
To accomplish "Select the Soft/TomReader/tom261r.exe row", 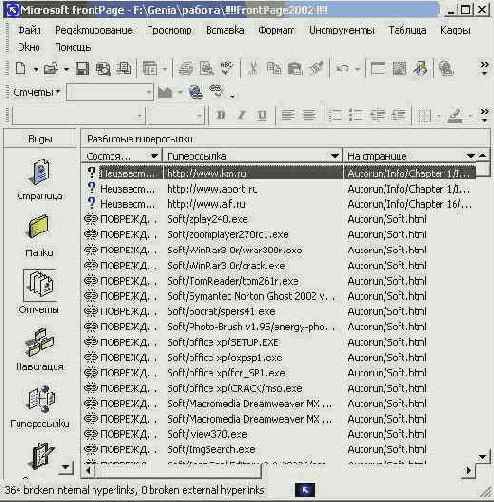I will point(279,281).
